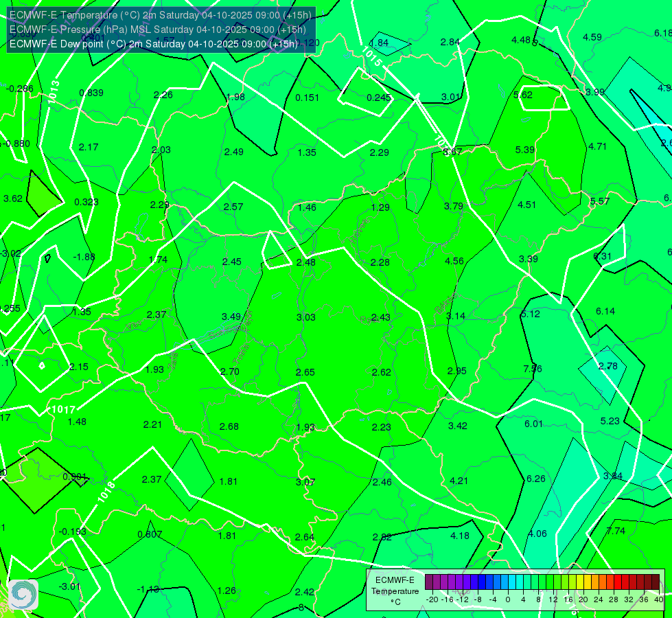The image size is (672, 618).
Task: Select the ECMWF-E Temperature 2m layer title
Action: click(161, 15)
